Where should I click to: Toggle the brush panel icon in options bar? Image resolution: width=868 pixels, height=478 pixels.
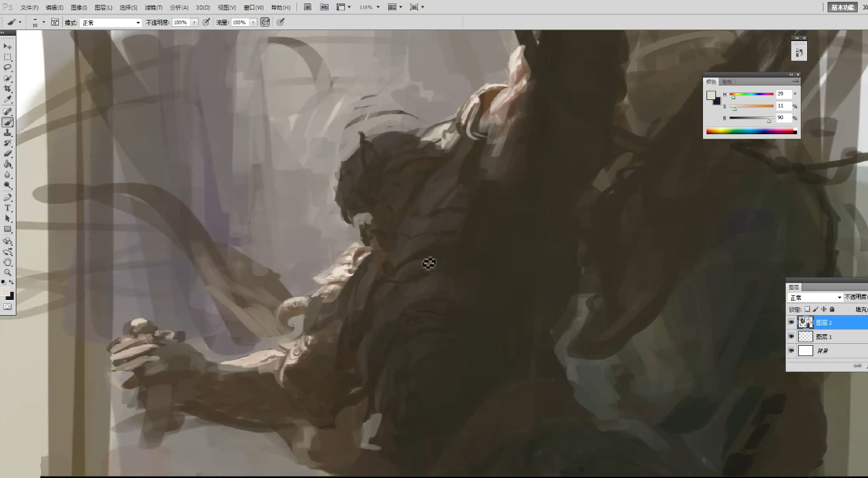(55, 22)
